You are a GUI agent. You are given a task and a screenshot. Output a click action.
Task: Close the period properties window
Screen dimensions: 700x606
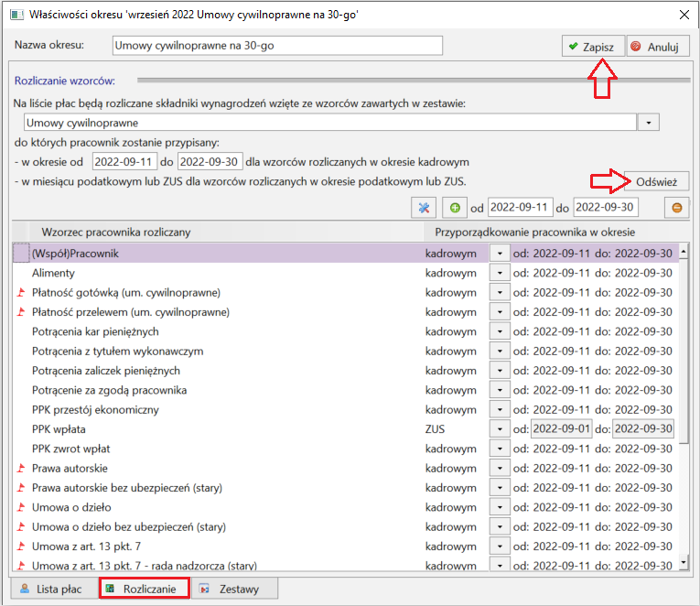pos(684,15)
